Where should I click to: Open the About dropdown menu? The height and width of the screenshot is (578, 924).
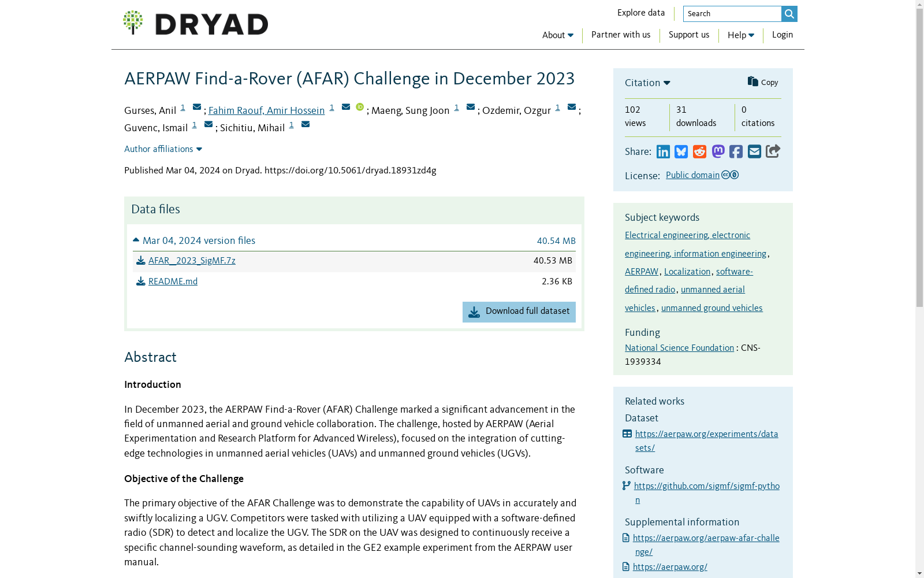558,35
